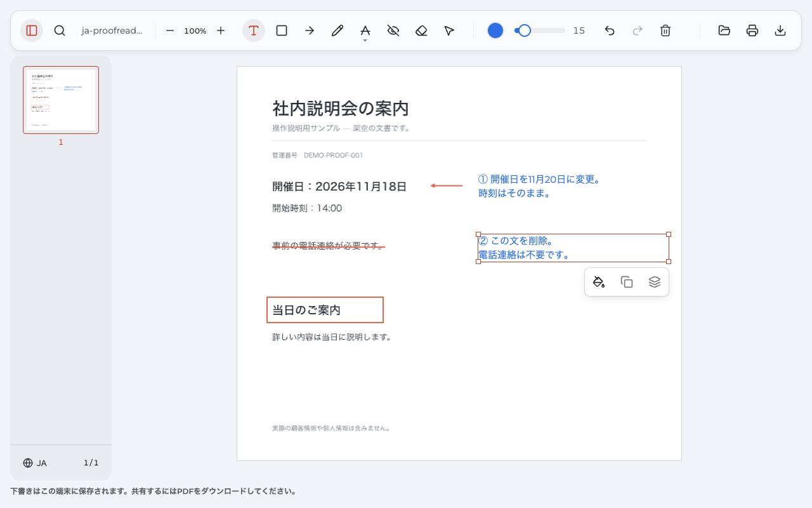Click the 1/1 page indicator
The width and height of the screenshot is (812, 508).
(x=91, y=463)
